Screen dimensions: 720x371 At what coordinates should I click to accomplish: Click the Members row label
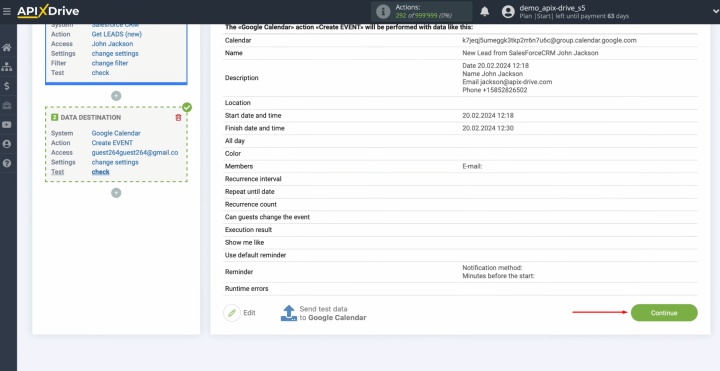tap(239, 166)
